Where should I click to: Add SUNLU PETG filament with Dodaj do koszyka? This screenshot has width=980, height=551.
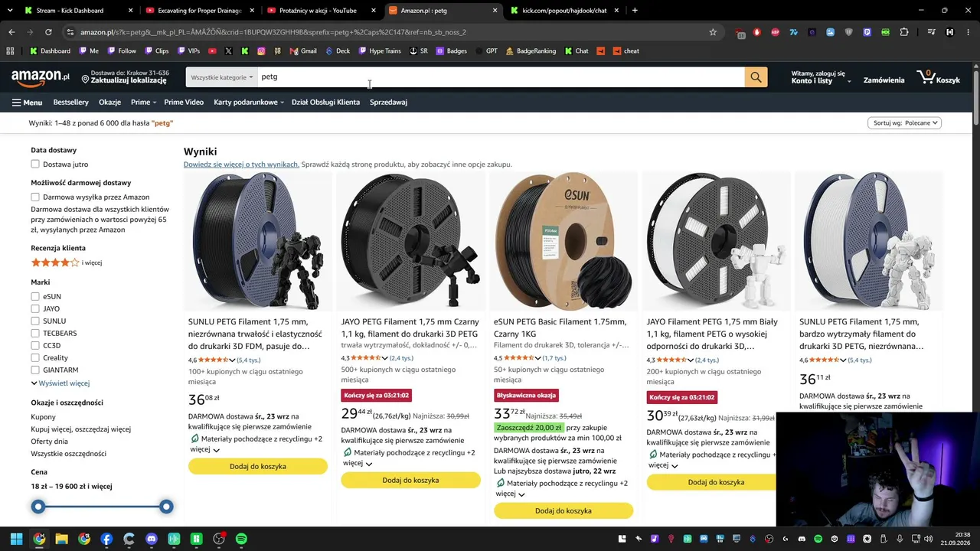click(x=257, y=467)
